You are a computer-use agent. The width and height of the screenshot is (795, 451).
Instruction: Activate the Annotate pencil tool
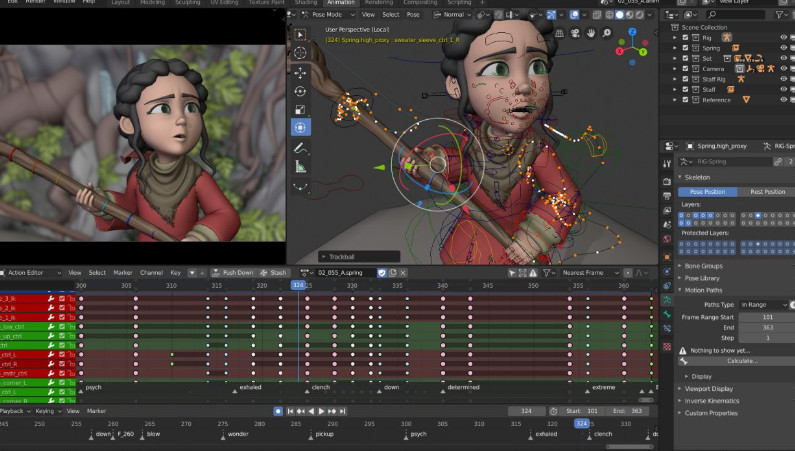tap(300, 148)
